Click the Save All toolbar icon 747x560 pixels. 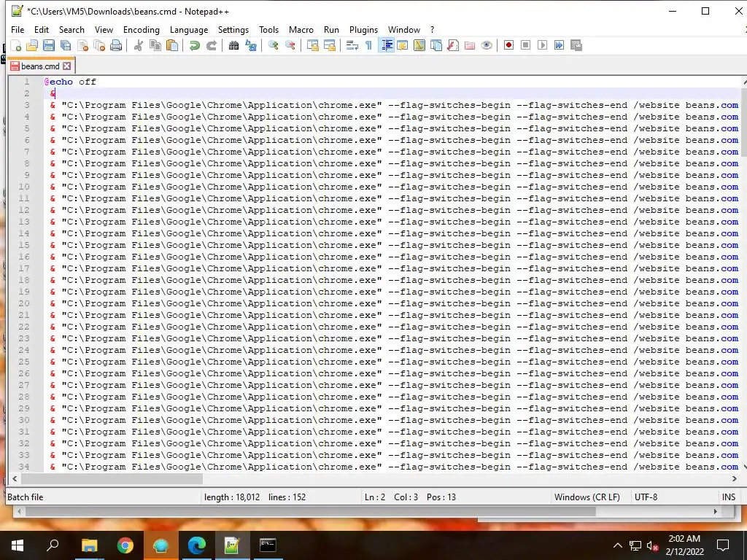(x=65, y=45)
